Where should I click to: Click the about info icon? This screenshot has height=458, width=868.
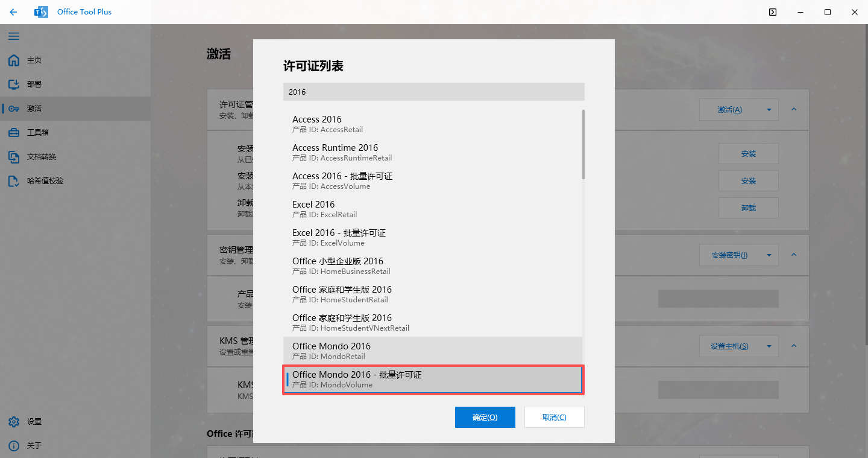tap(14, 446)
